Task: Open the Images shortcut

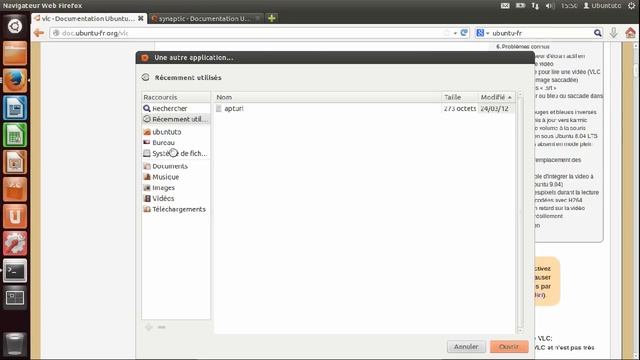Action: point(176,188)
